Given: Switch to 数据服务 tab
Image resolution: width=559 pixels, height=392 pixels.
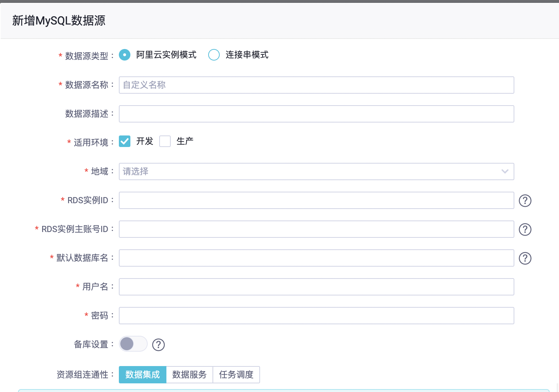Looking at the screenshot, I should point(189,375).
